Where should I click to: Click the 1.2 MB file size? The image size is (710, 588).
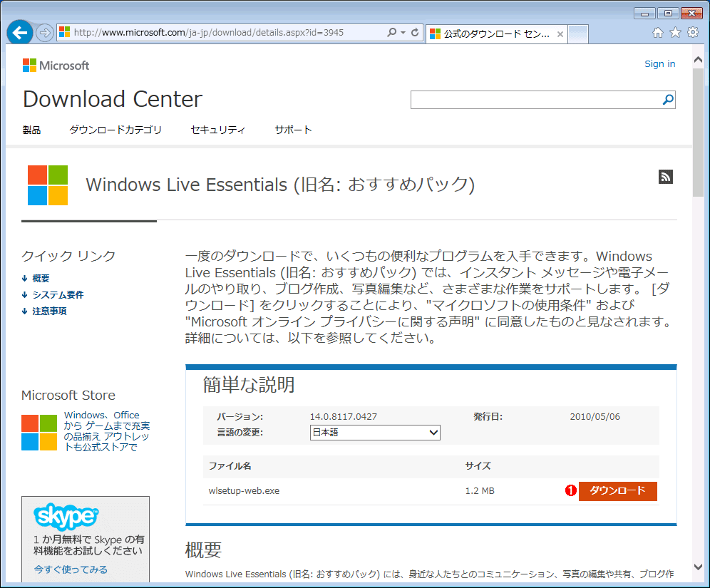480,490
